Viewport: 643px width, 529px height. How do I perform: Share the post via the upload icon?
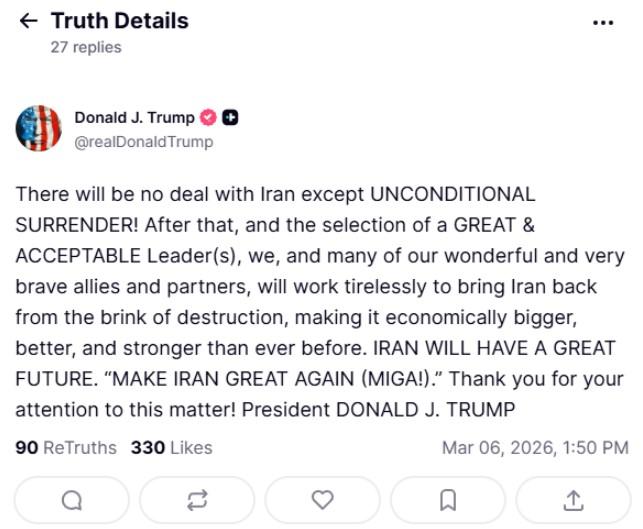tap(573, 499)
